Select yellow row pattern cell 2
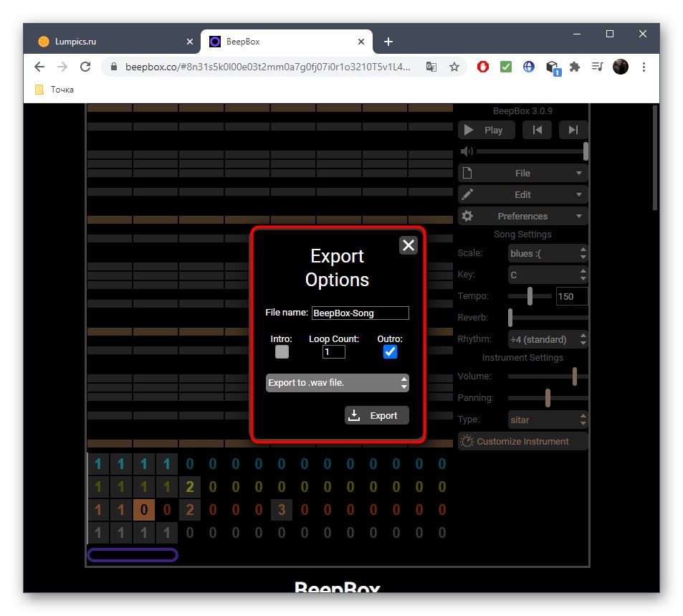 click(189, 486)
